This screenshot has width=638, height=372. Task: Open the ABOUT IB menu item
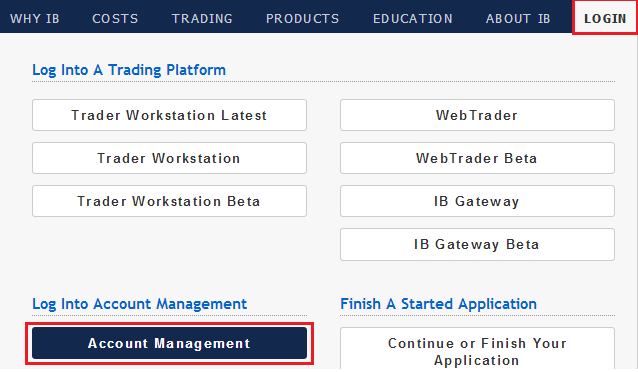coord(518,19)
